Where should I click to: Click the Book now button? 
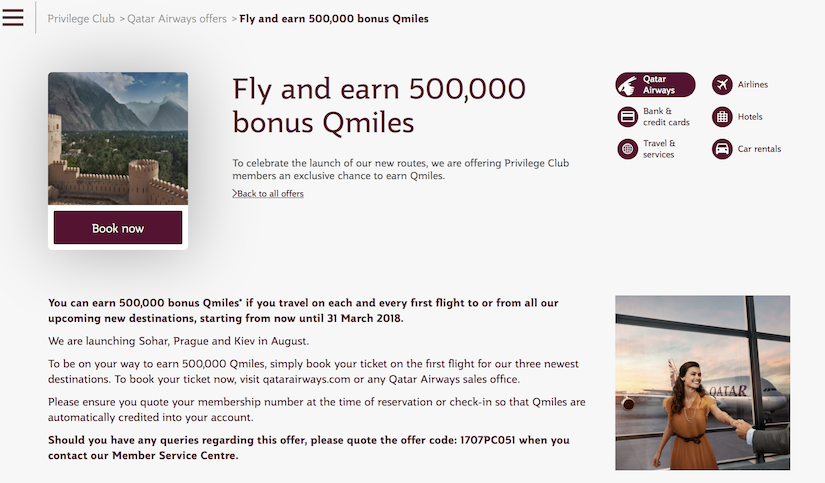[x=118, y=228]
